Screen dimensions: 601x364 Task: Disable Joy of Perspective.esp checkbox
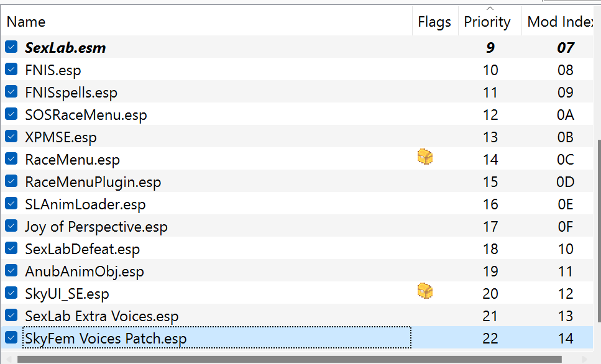click(12, 225)
